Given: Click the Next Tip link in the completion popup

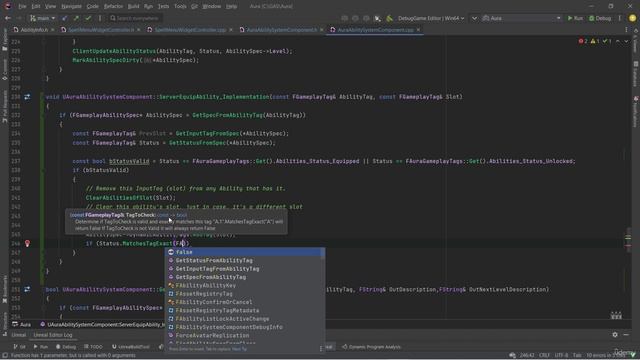Looking at the screenshot, I should pos(239,349).
